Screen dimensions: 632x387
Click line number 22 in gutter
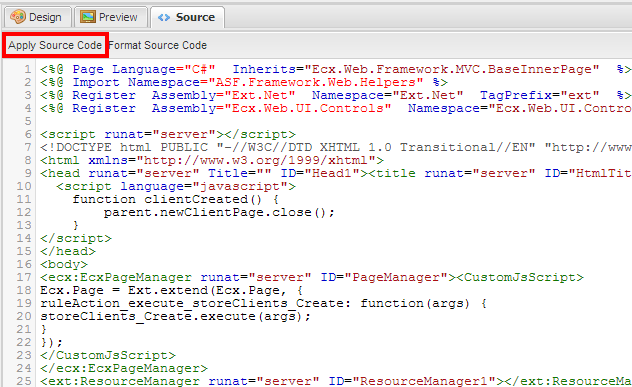(24, 342)
